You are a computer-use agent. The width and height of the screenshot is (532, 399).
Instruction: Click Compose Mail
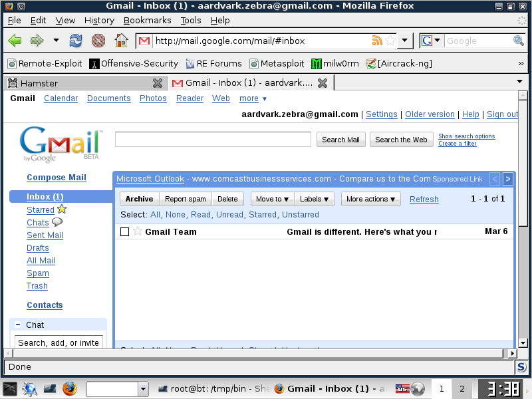57,178
